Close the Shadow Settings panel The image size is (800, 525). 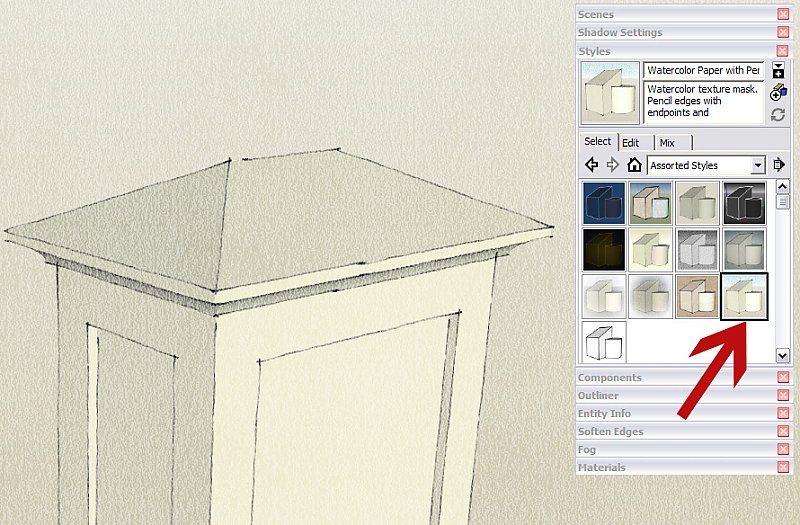tap(783, 32)
